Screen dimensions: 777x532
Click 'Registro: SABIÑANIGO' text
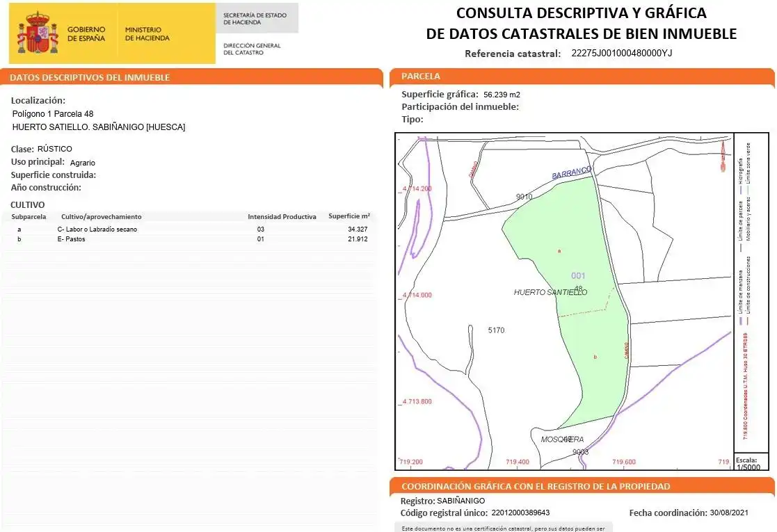pos(442,501)
